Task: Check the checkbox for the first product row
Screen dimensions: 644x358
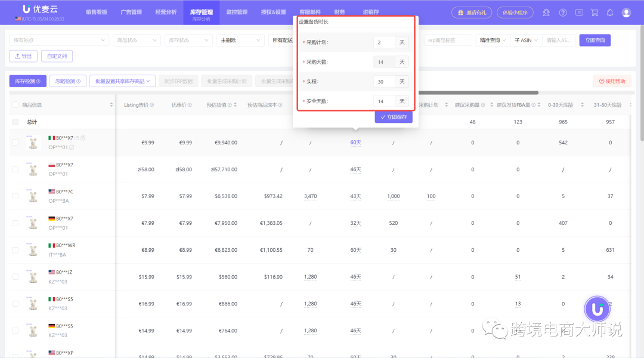Action: coord(14,142)
